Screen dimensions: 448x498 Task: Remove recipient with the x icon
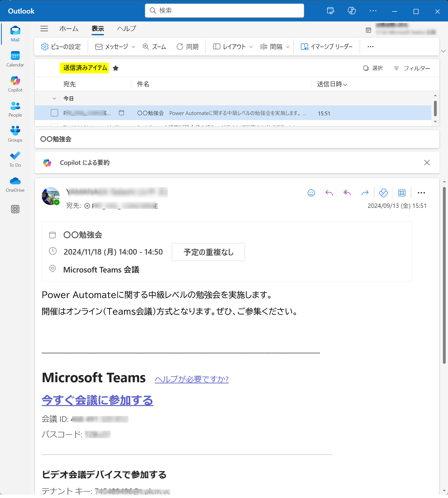point(87,206)
